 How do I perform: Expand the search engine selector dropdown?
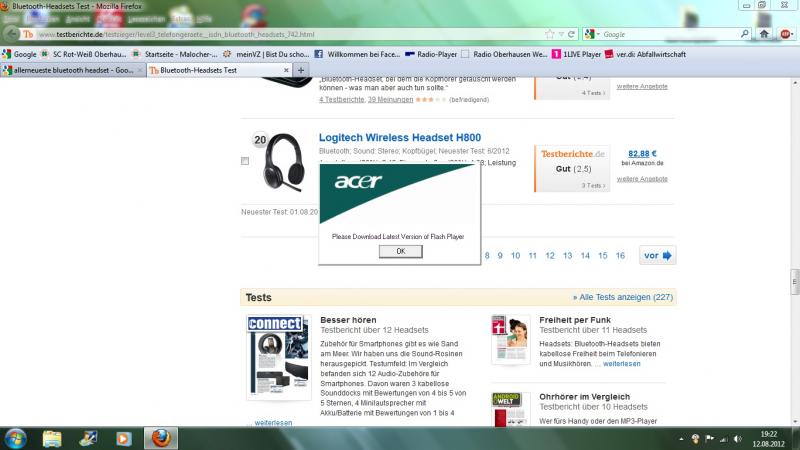[x=597, y=34]
